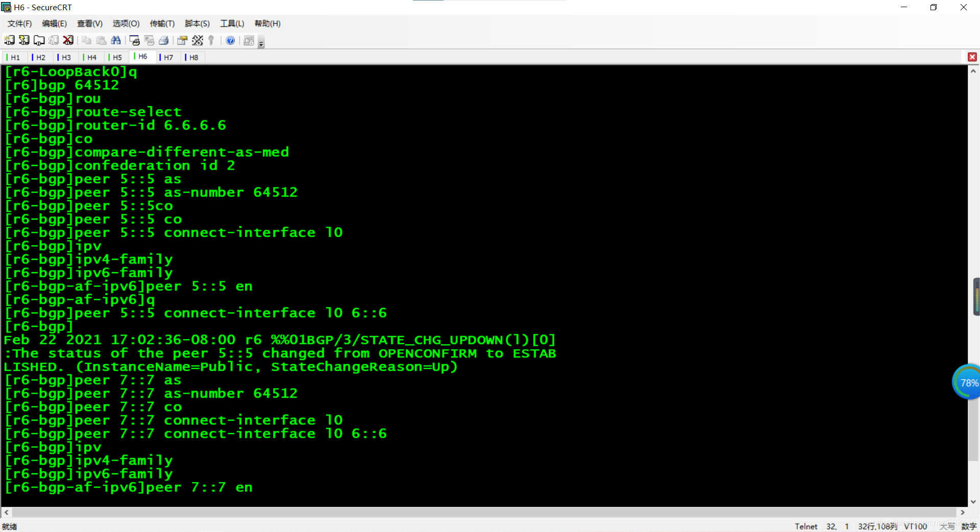The width and height of the screenshot is (980, 532).
Task: Open the 传输(T) menu
Action: click(162, 23)
